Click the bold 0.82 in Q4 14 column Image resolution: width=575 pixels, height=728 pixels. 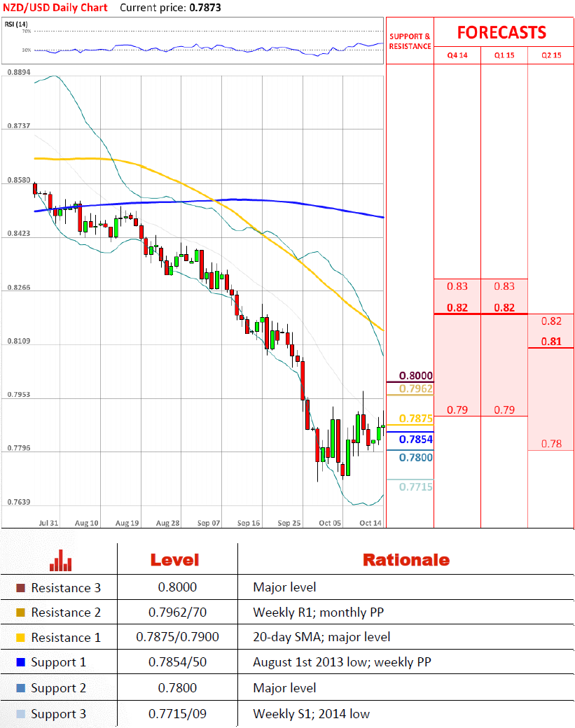pos(457,307)
